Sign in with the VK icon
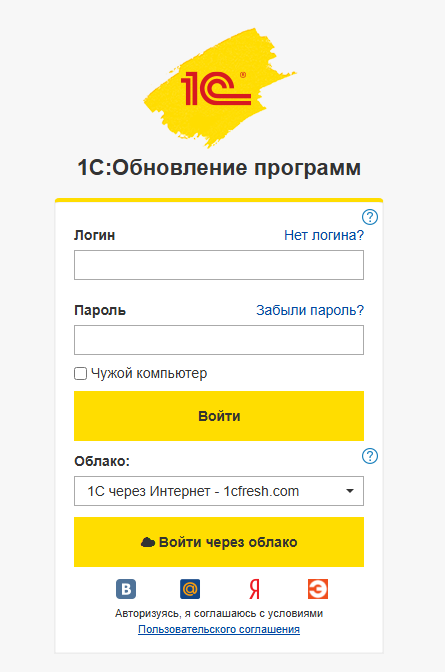 (126, 589)
